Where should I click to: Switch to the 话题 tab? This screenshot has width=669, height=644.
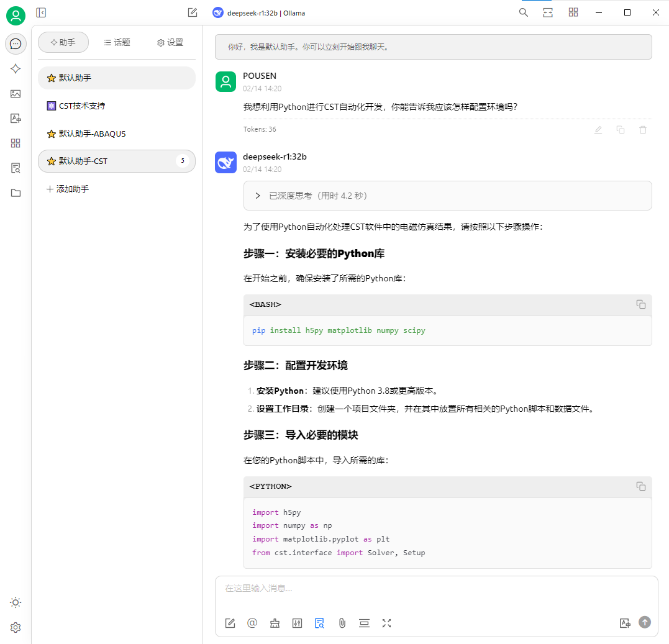click(117, 42)
